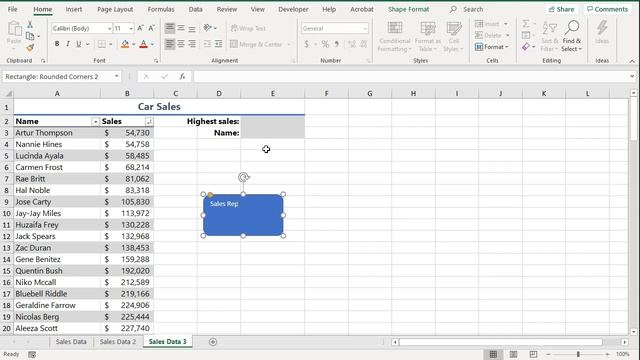The image size is (640, 360).
Task: Open the font size dropdown
Action: coord(131,29)
